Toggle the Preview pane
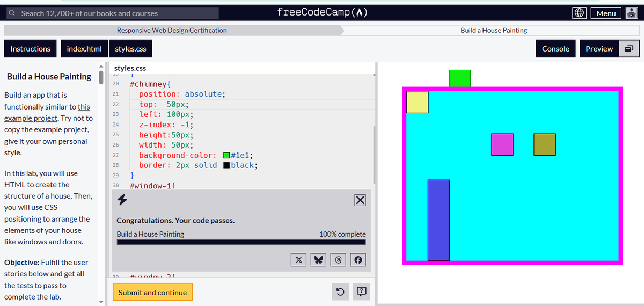This screenshot has height=306, width=644. (599, 49)
